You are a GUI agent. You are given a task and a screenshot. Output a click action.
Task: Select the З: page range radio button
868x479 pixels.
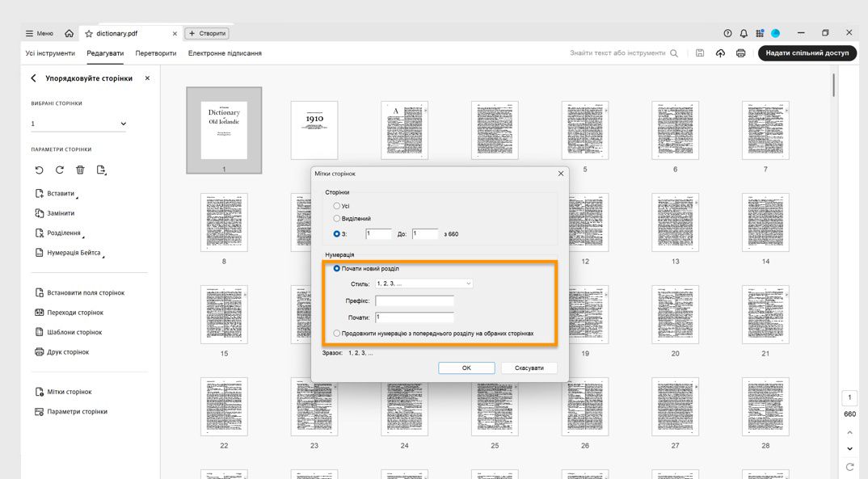(x=336, y=234)
